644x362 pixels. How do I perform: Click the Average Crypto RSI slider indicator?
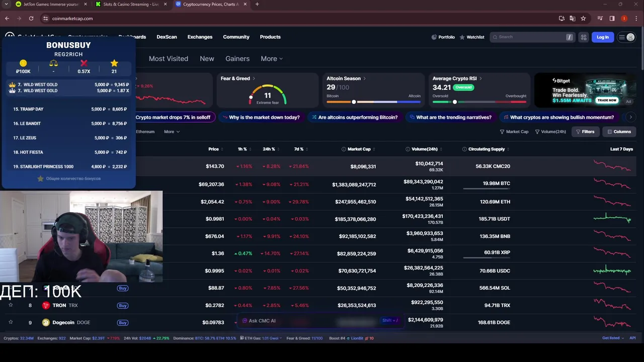pos(455,102)
